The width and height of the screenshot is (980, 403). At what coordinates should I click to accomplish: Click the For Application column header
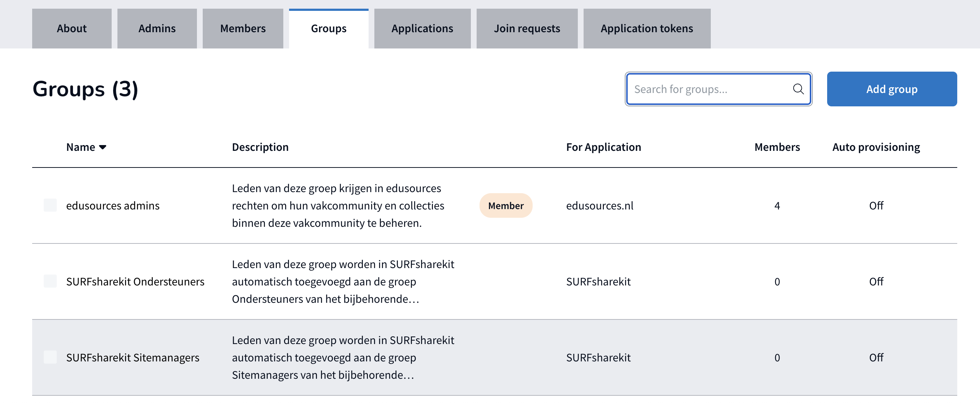pyautogui.click(x=603, y=147)
